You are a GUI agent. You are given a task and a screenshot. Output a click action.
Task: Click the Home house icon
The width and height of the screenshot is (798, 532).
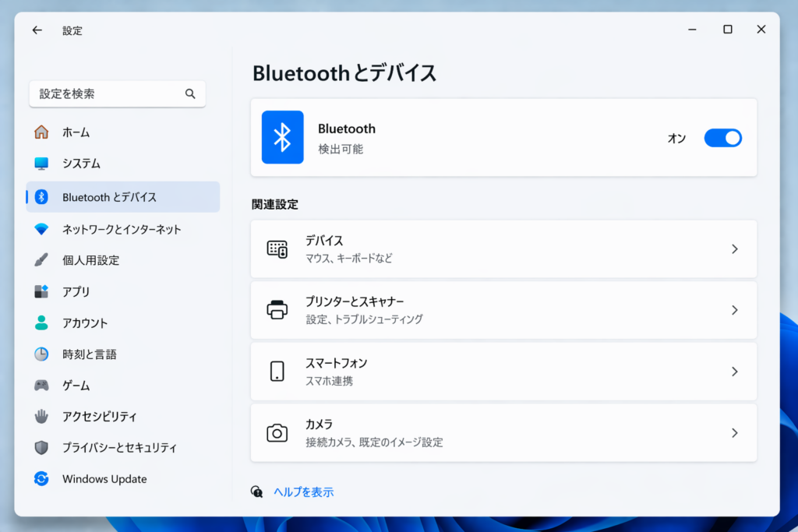pos(41,132)
